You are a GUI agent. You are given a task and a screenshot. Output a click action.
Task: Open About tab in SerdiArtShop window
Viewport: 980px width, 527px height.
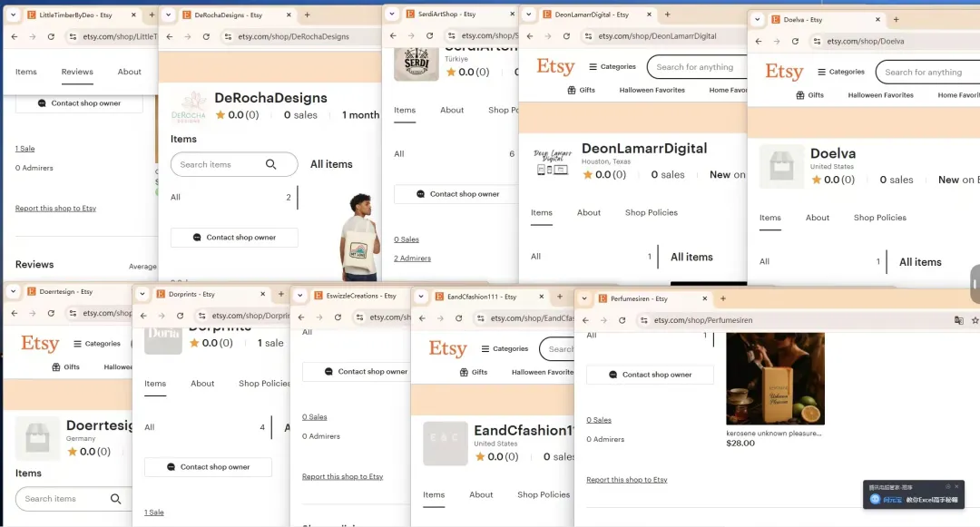452,110
